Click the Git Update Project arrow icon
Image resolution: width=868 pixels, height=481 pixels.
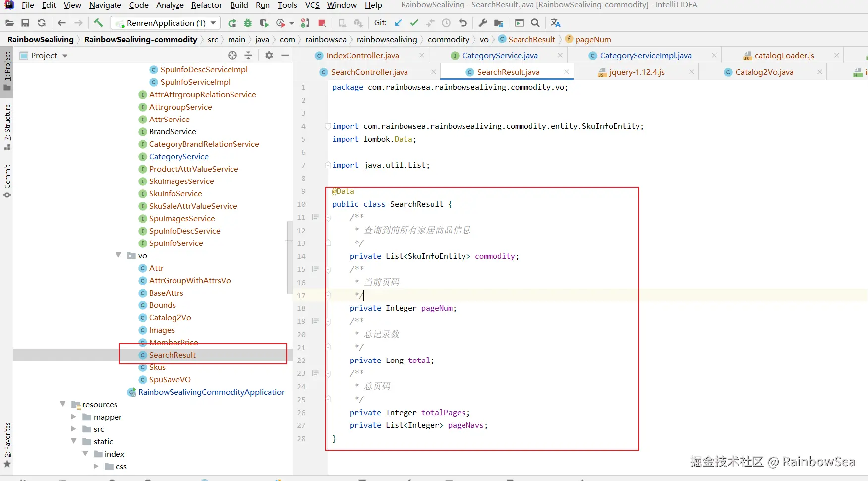398,23
